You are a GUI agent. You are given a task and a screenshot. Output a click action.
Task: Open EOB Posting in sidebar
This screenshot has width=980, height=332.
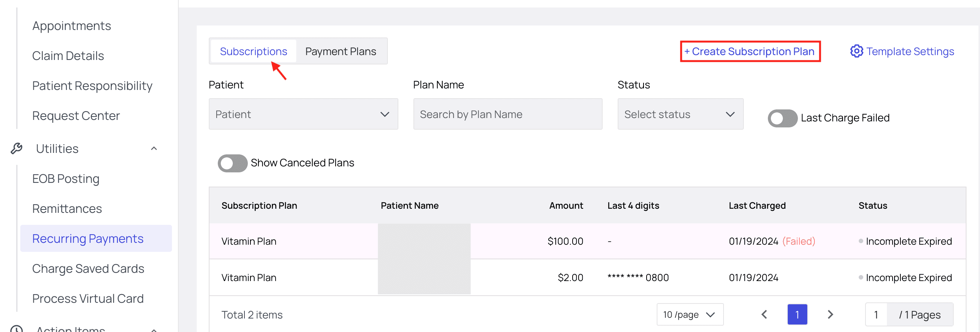66,178
